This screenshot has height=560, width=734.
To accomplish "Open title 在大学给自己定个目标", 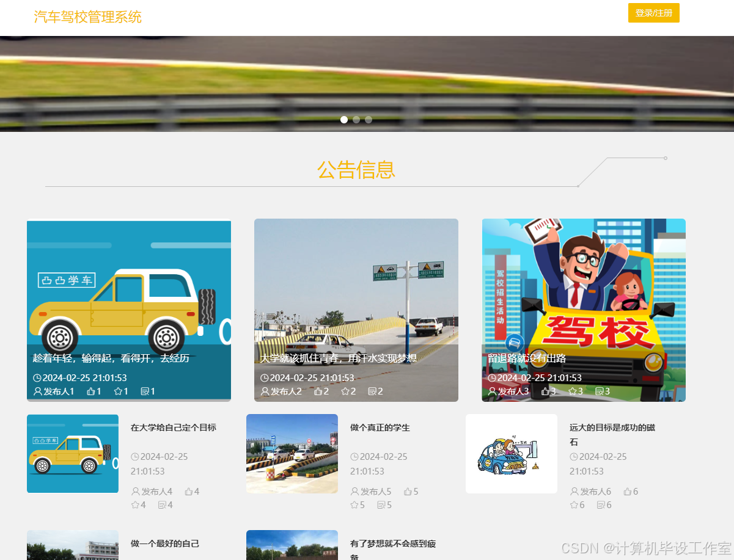I will tap(174, 427).
